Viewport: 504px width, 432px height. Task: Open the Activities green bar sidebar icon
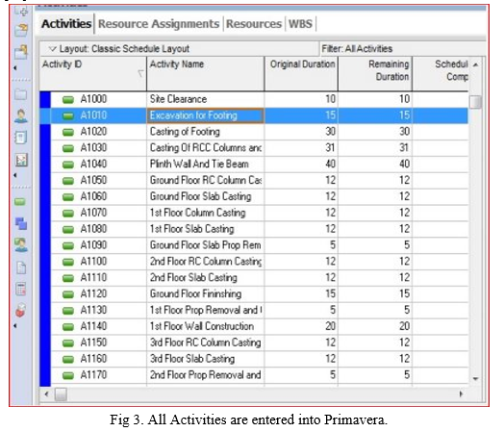click(x=20, y=202)
